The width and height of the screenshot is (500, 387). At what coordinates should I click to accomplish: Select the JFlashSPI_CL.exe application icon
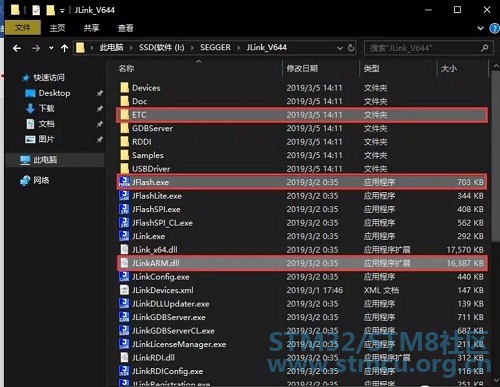coord(124,223)
